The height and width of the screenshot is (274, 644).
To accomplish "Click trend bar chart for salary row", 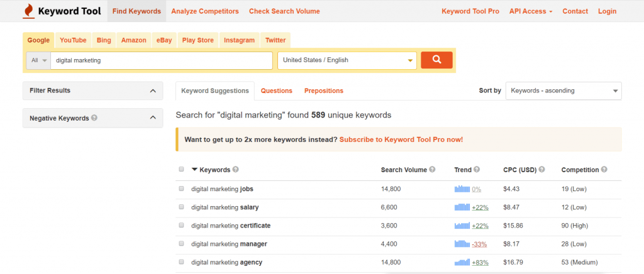I will [x=462, y=207].
